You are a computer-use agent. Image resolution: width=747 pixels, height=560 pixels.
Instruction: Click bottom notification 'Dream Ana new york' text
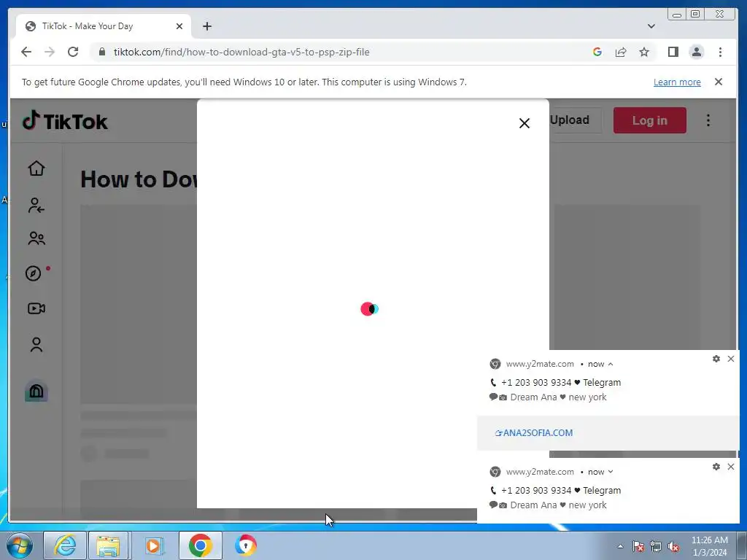[558, 505]
